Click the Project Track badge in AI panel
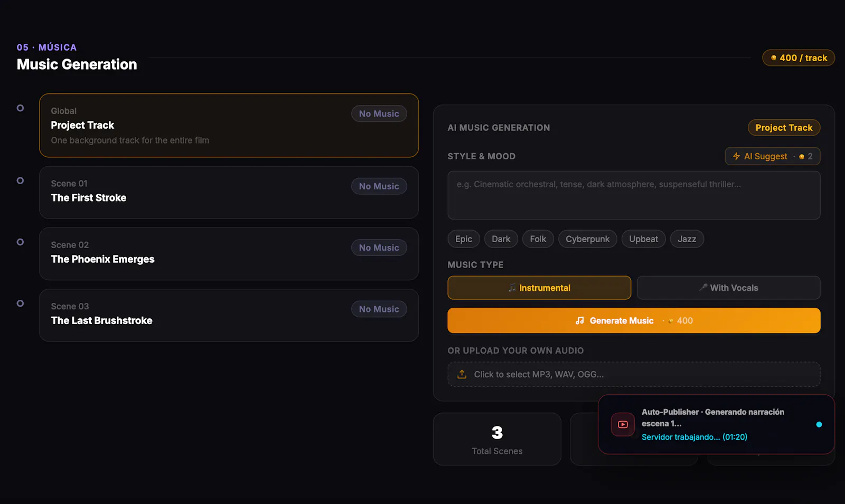The image size is (845, 504). pos(784,128)
